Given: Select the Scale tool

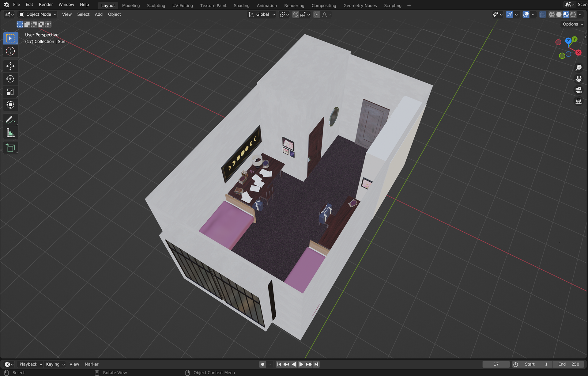Looking at the screenshot, I should (x=10, y=92).
